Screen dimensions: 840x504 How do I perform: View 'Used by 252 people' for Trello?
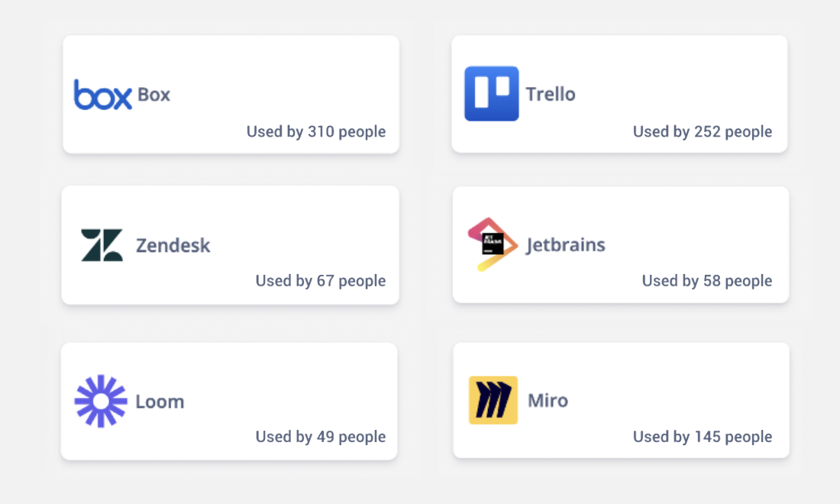point(703,132)
